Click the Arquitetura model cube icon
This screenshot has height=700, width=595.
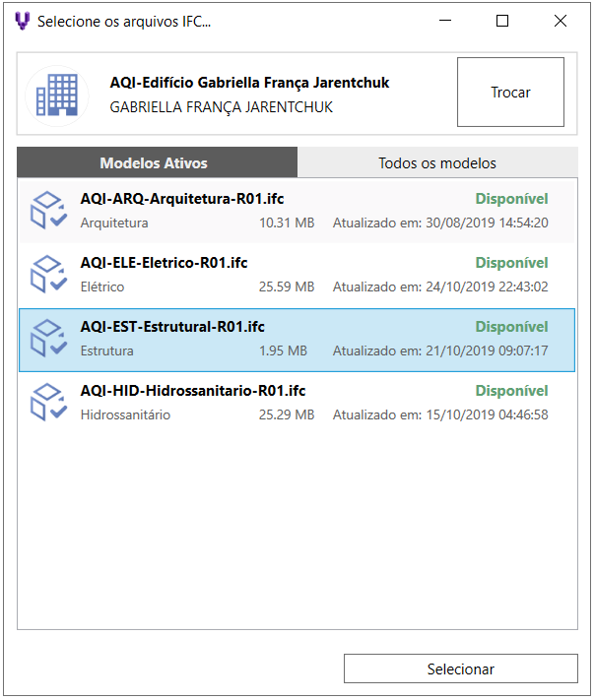tap(48, 211)
